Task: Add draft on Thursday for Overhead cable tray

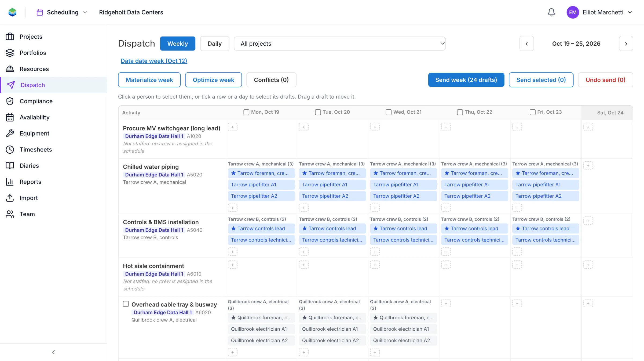Action: pyautogui.click(x=446, y=303)
